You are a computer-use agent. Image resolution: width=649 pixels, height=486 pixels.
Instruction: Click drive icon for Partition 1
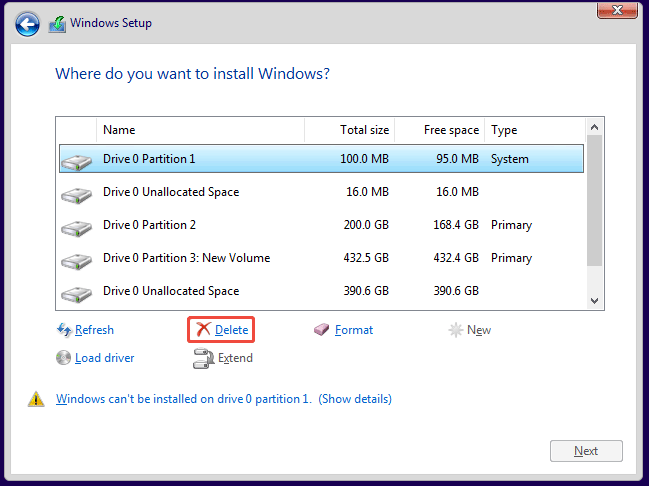pyautogui.click(x=76, y=162)
